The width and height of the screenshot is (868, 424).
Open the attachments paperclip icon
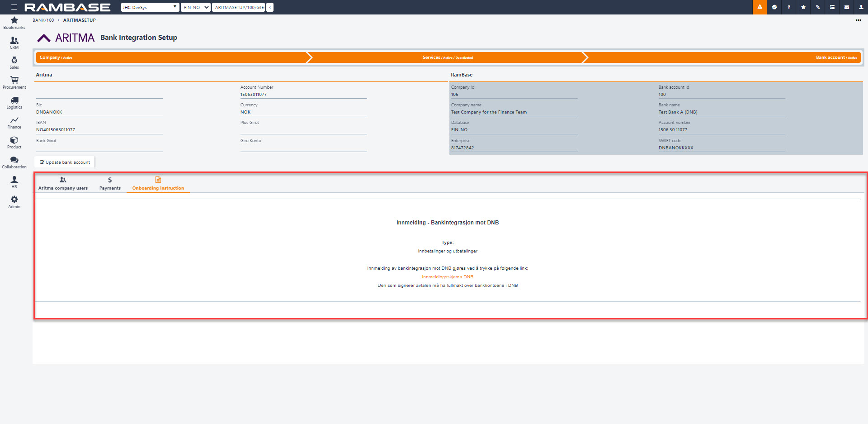pyautogui.click(x=818, y=7)
